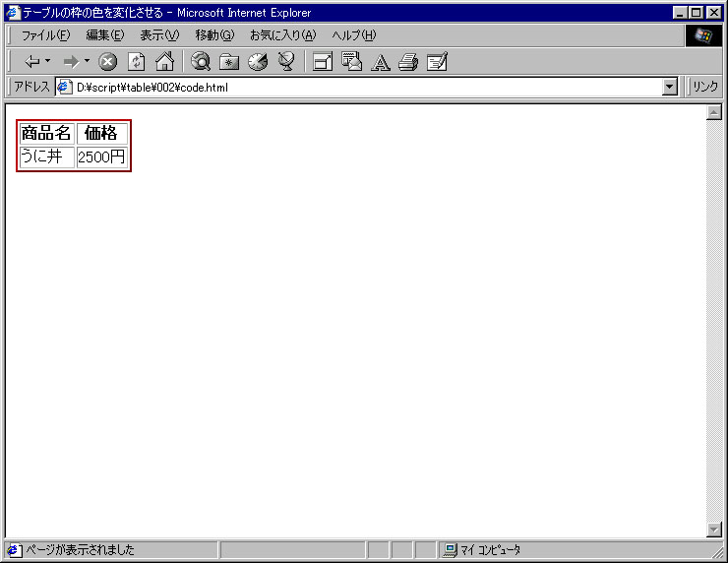Open the Search toolbar icon
Image resolution: width=728 pixels, height=563 pixels.
(201, 61)
